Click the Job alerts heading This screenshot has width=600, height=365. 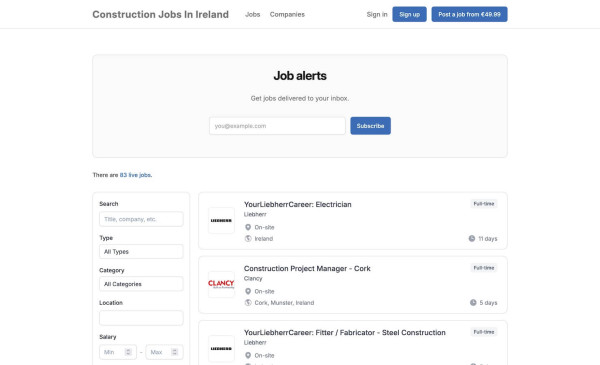click(300, 76)
